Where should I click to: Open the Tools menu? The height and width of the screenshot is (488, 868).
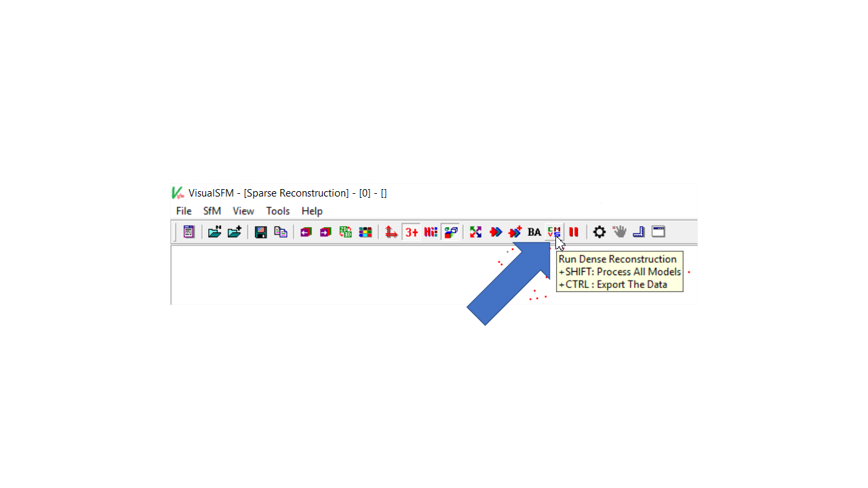(x=278, y=211)
